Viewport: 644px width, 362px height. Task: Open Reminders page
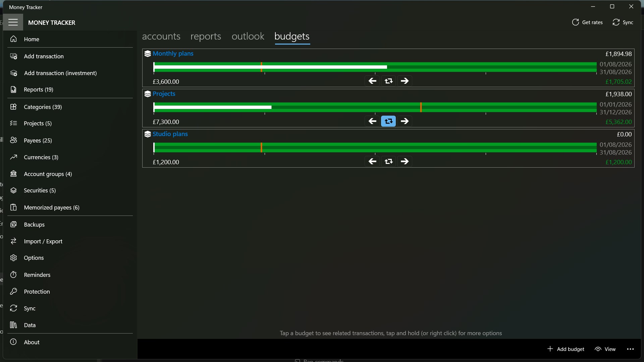tap(70, 275)
